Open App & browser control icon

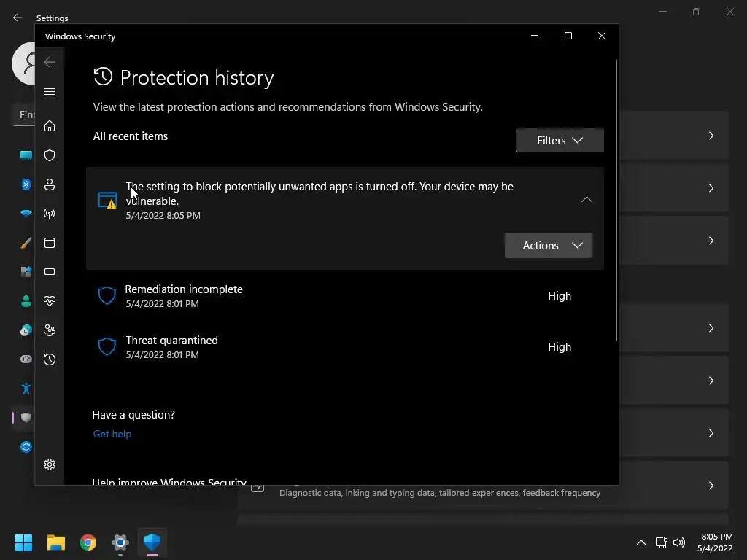(50, 243)
